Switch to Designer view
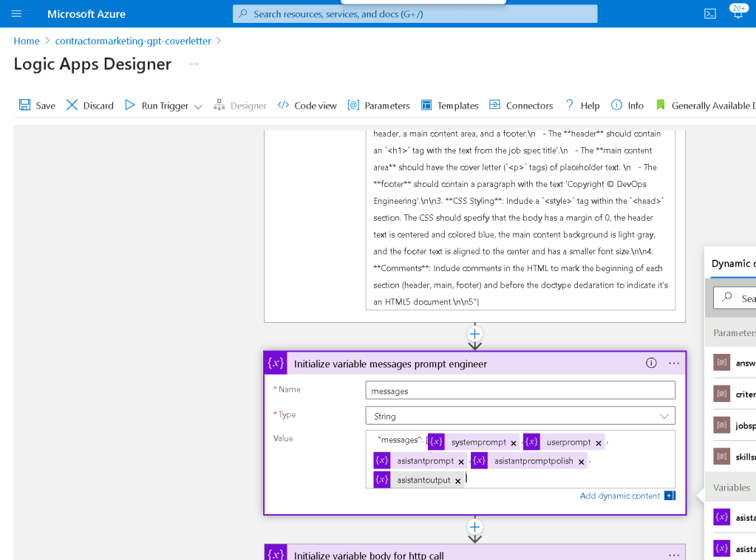756x560 pixels. point(239,106)
